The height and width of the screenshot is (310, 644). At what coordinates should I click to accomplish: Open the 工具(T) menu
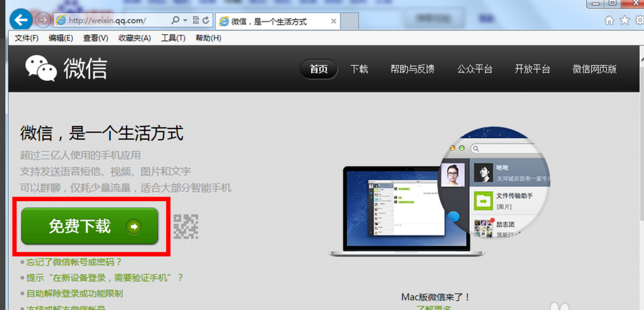click(x=173, y=38)
